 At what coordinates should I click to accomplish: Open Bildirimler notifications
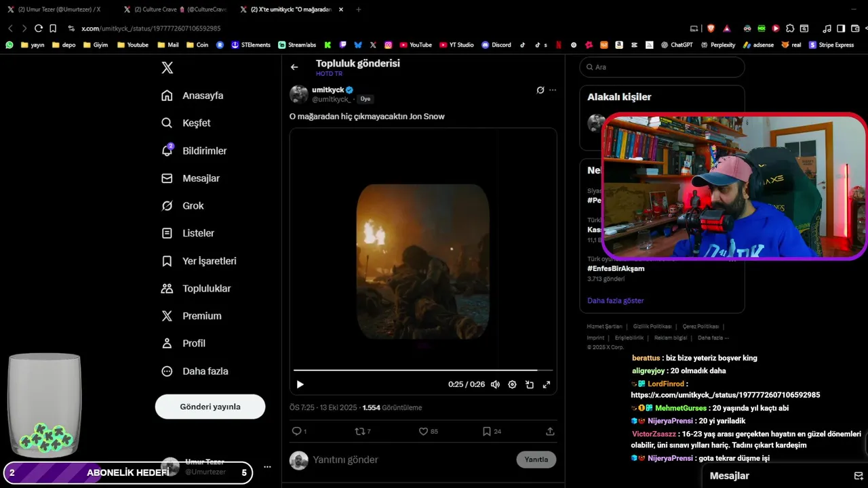(x=194, y=150)
